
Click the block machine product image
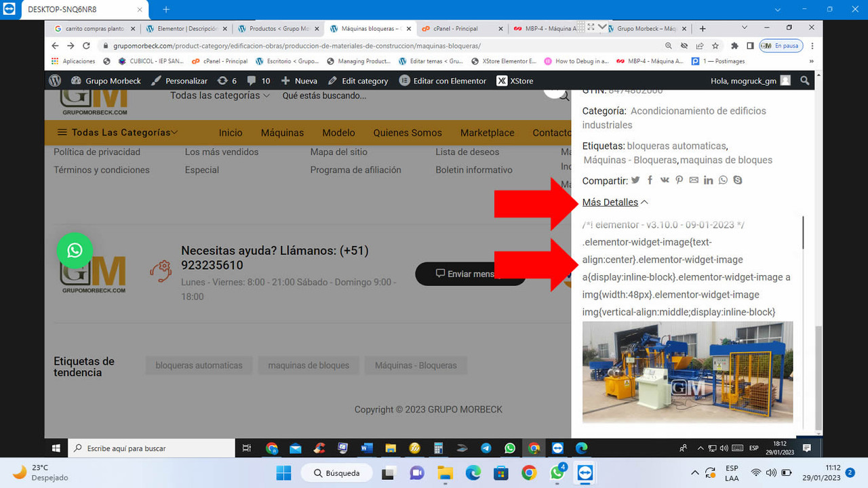pos(688,372)
